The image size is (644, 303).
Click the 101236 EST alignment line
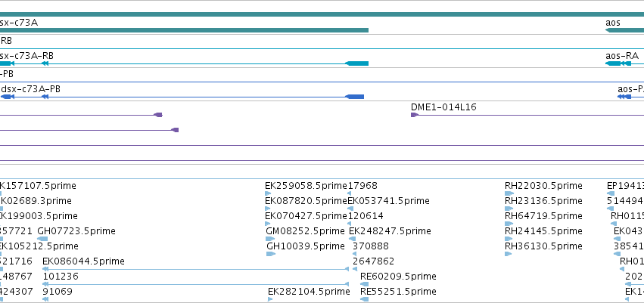coord(196,284)
